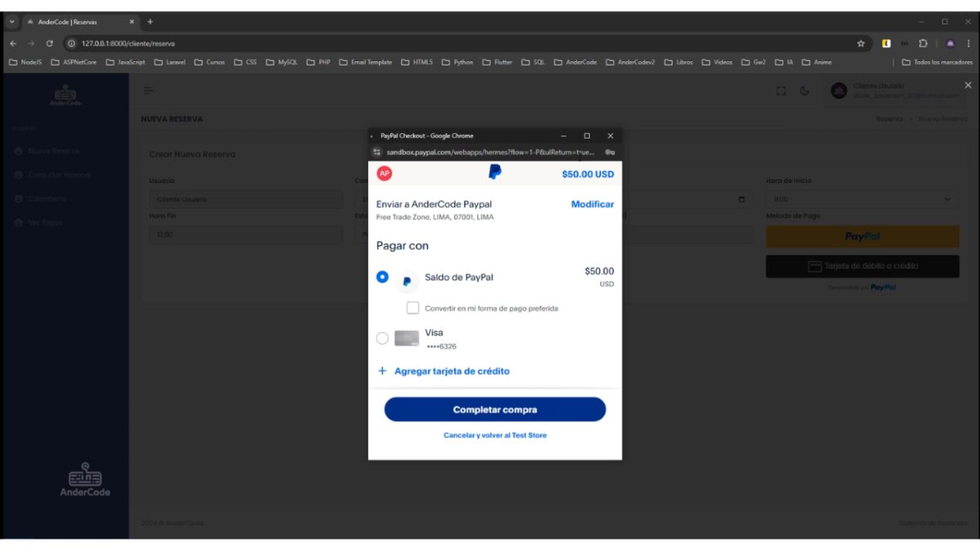The height and width of the screenshot is (551, 980).
Task: Open the tab search chevron dropdown
Action: point(11,21)
